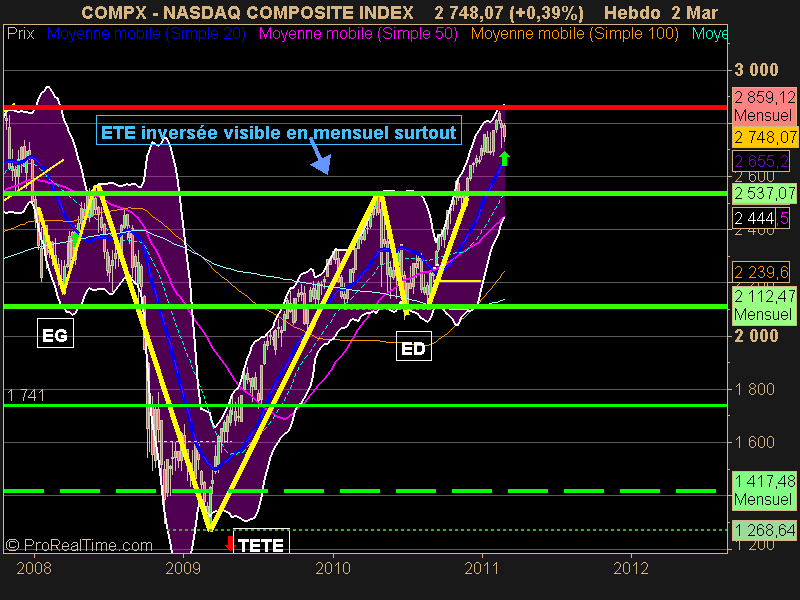Screen dimensions: 800x600
Task: Click the 'EG' shoulder annotation box
Action: (x=55, y=333)
